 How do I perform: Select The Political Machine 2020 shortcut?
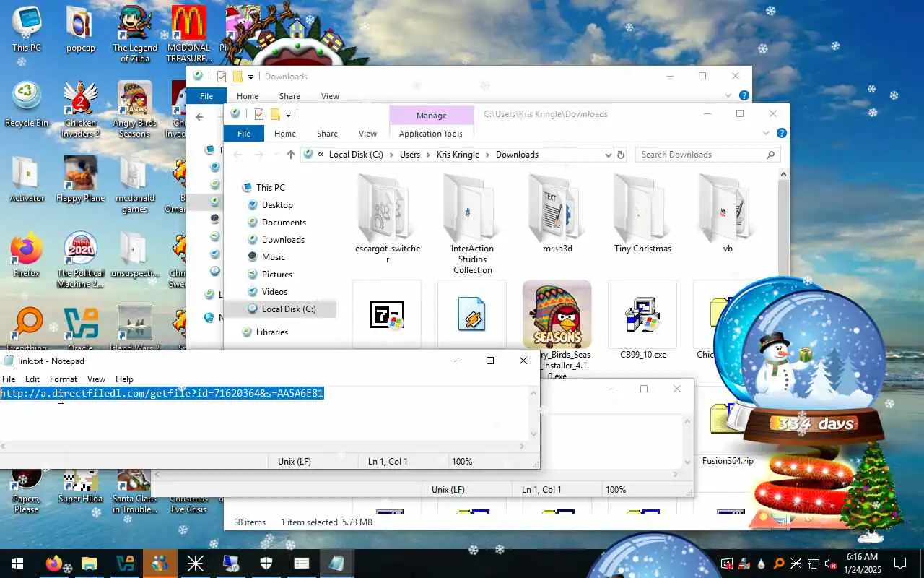pyautogui.click(x=81, y=260)
